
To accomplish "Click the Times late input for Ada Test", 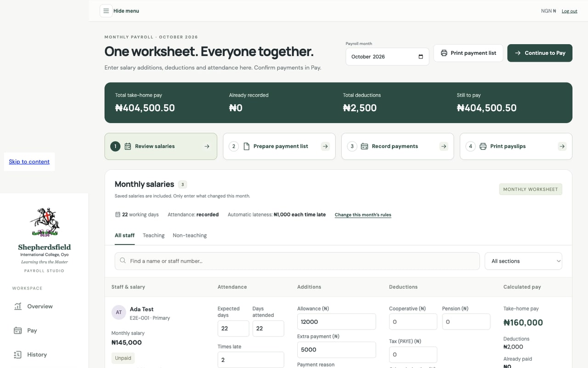I will [251, 360].
